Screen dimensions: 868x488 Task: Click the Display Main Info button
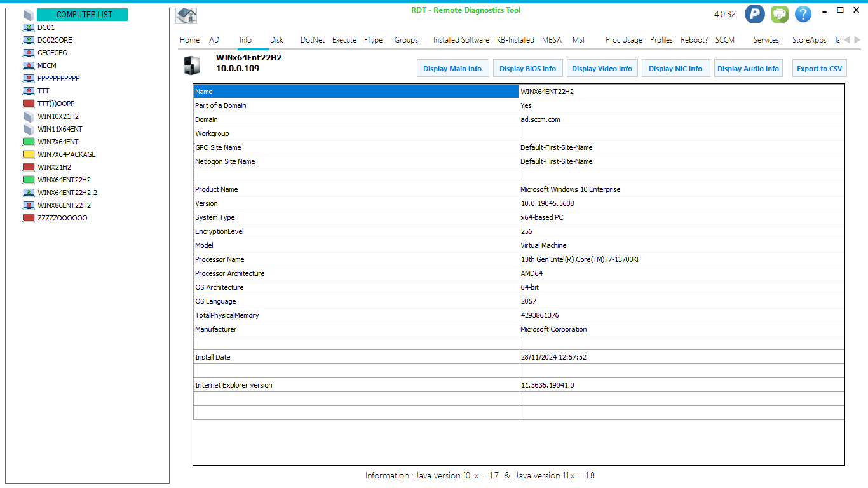point(452,69)
